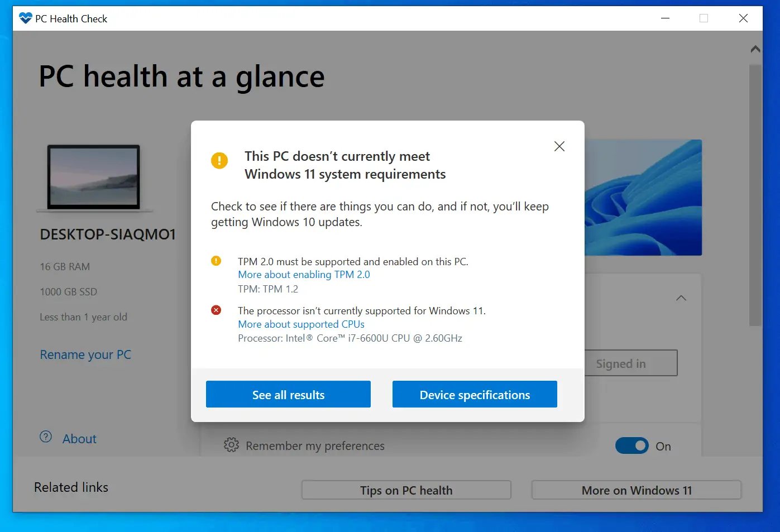Click Rename your PC link

tap(85, 354)
